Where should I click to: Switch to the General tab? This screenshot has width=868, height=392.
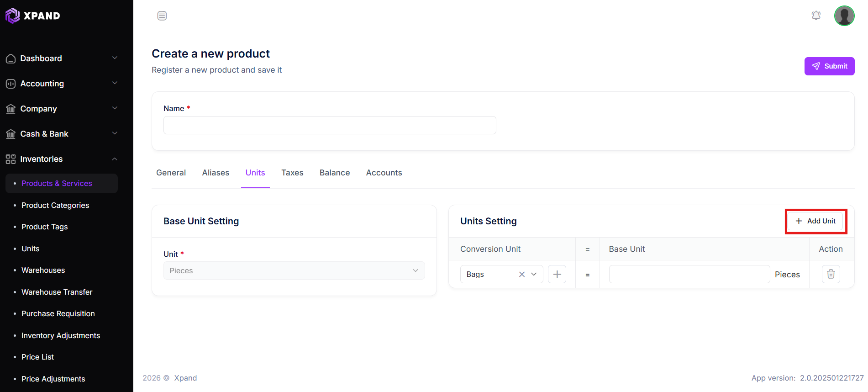(x=171, y=173)
